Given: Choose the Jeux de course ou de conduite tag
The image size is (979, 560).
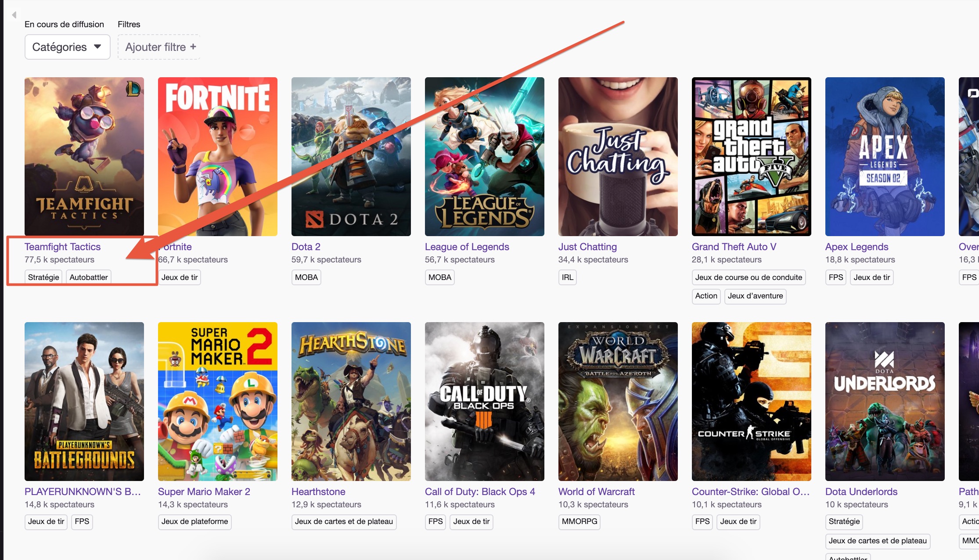Looking at the screenshot, I should 749,277.
